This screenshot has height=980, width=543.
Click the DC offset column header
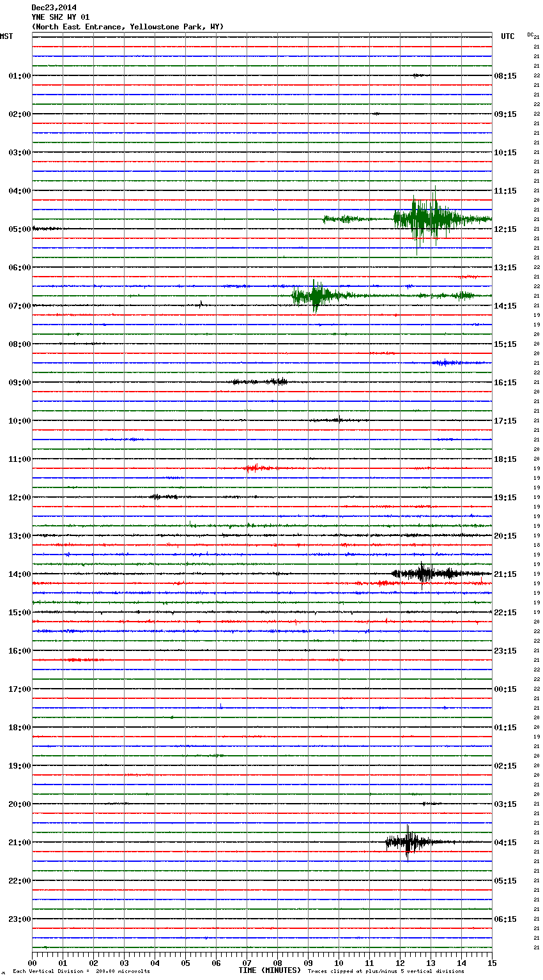(x=530, y=34)
